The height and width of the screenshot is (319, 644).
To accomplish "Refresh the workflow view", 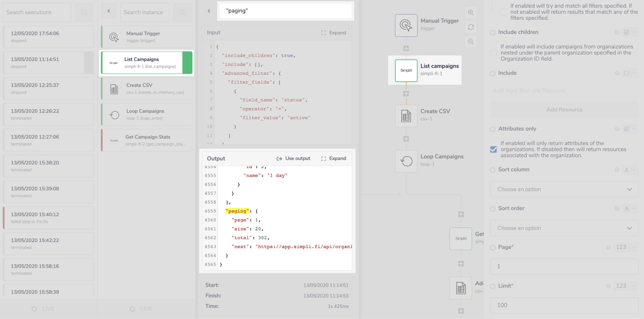I will click(471, 27).
